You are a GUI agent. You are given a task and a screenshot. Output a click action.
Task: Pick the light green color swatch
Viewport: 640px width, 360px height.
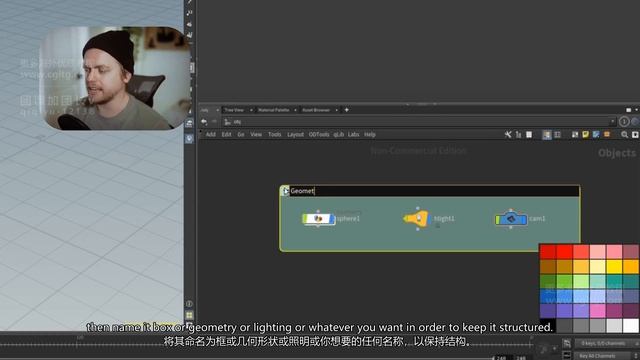[x=581, y=281]
